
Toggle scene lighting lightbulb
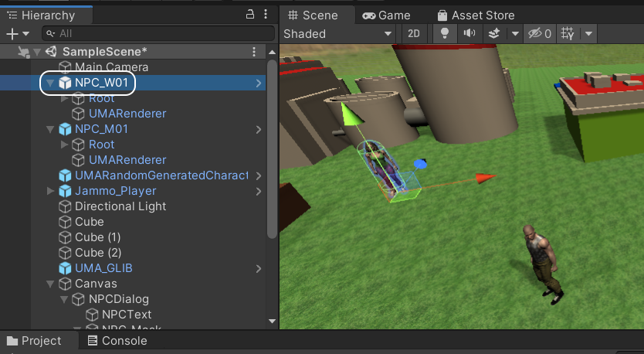[445, 34]
